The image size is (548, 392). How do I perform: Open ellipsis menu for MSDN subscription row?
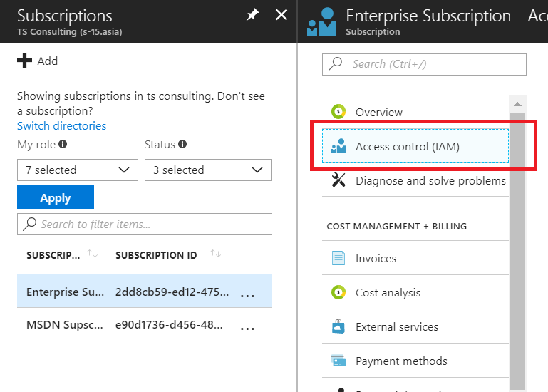[247, 327]
